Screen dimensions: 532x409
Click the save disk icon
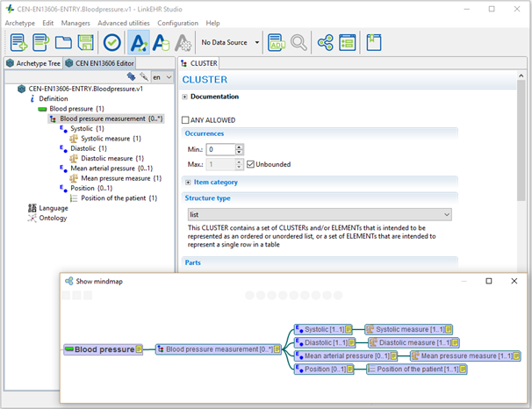coord(85,42)
